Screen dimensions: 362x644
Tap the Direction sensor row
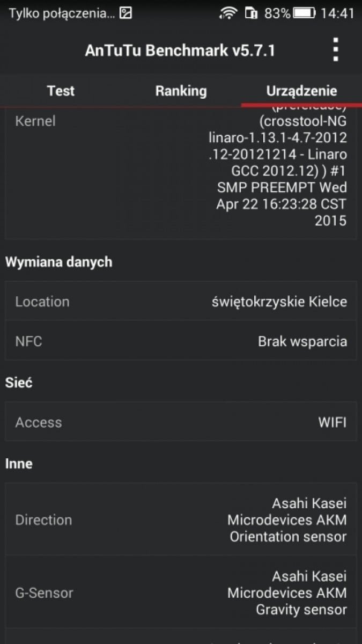point(181,519)
